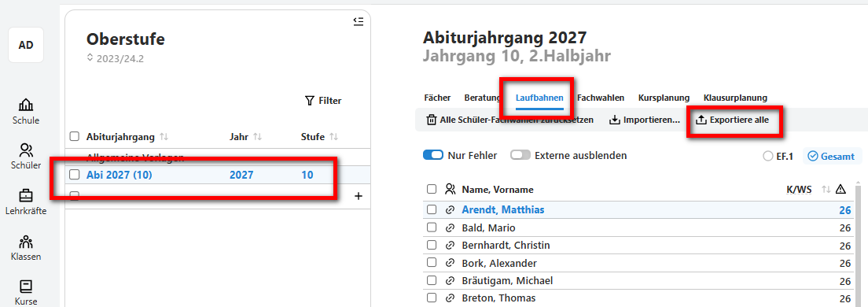Enable the Externe ausblenden switch
The width and height of the screenshot is (868, 307).
[520, 155]
